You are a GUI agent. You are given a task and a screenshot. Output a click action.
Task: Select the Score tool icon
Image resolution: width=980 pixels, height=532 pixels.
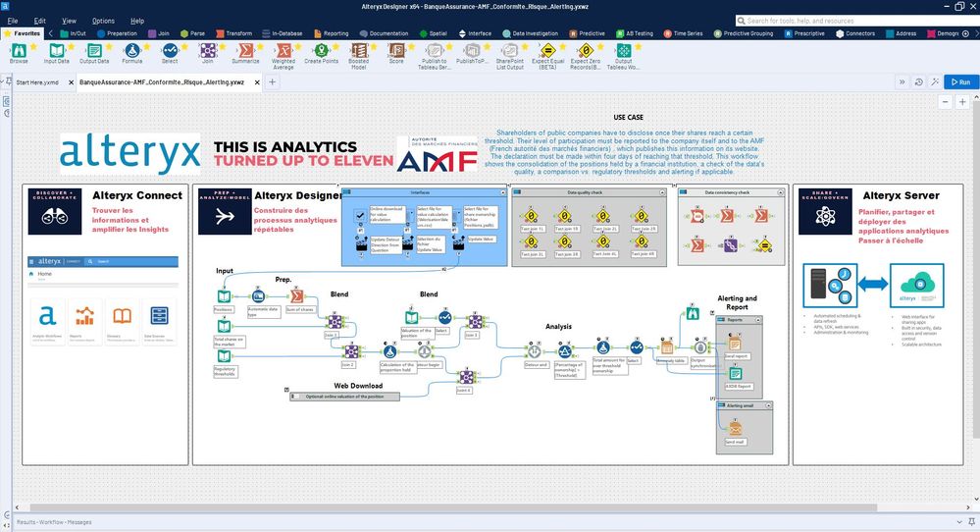(396, 51)
